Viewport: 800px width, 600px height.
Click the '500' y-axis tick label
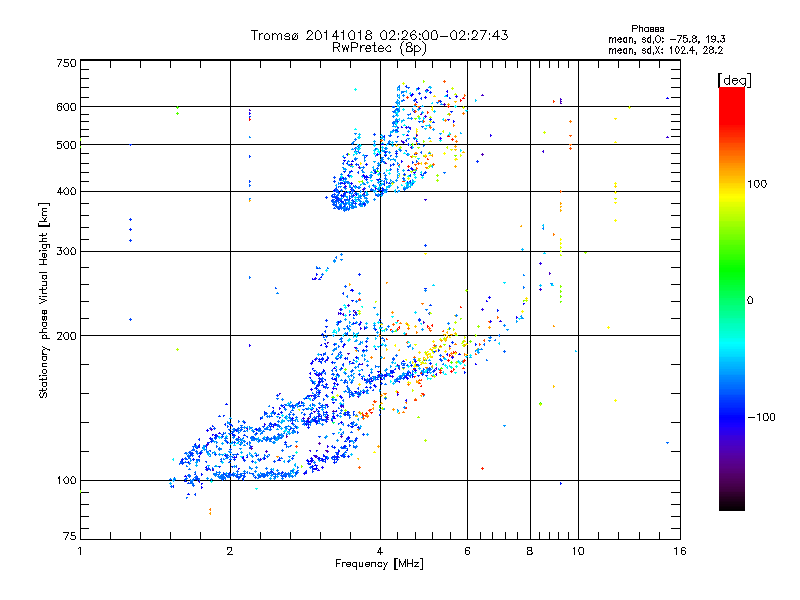click(x=66, y=145)
